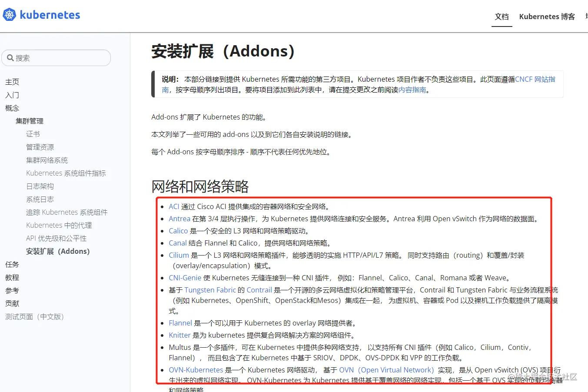Open the 入门 section in the sidebar
Image resolution: width=588 pixels, height=392 pixels.
coord(11,95)
